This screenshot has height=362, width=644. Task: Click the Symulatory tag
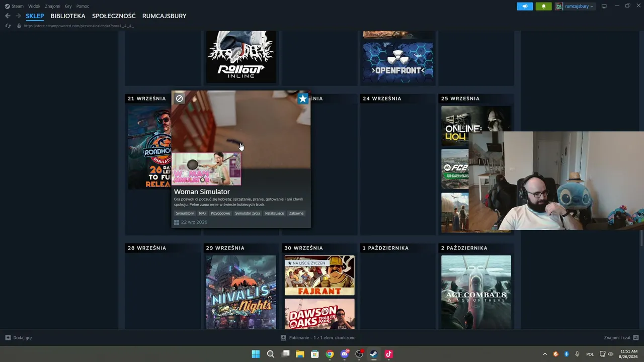[185, 213]
